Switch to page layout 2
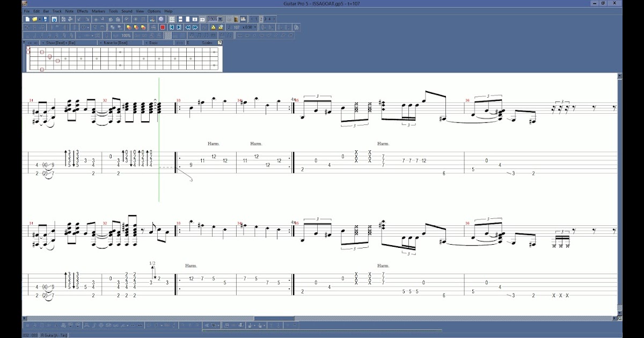Viewport: 644px width, 338px height. [x=261, y=19]
